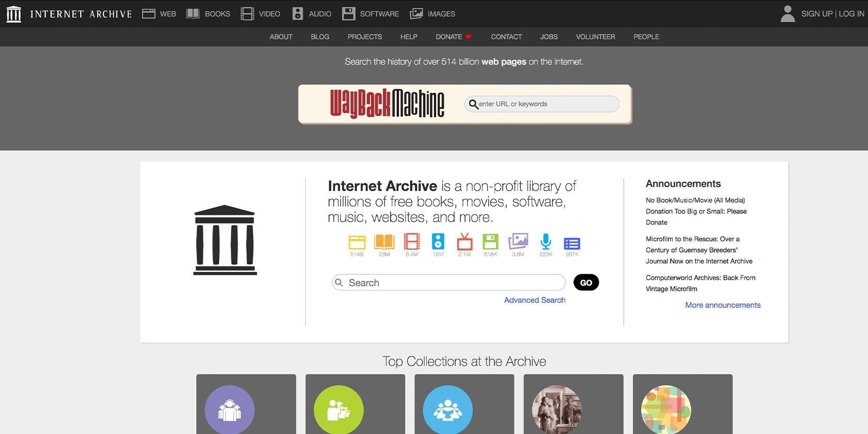Open the purple community collection tile
Image resolution: width=868 pixels, height=434 pixels.
click(x=246, y=404)
